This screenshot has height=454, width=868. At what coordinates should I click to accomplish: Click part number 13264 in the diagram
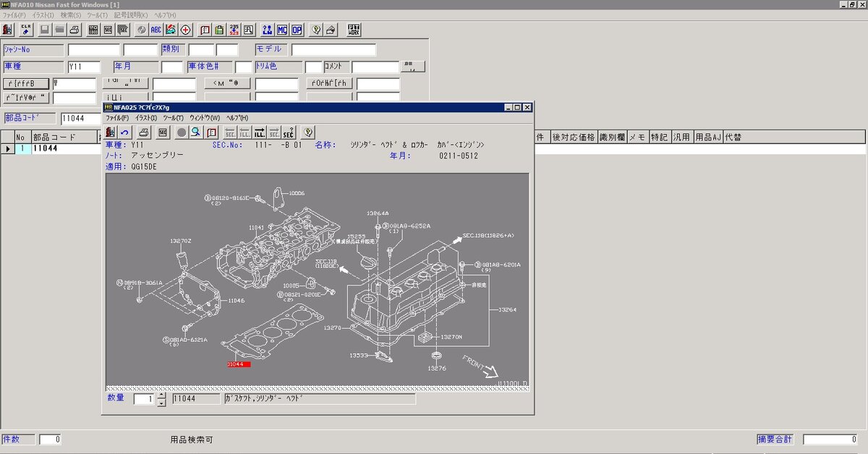(508, 310)
